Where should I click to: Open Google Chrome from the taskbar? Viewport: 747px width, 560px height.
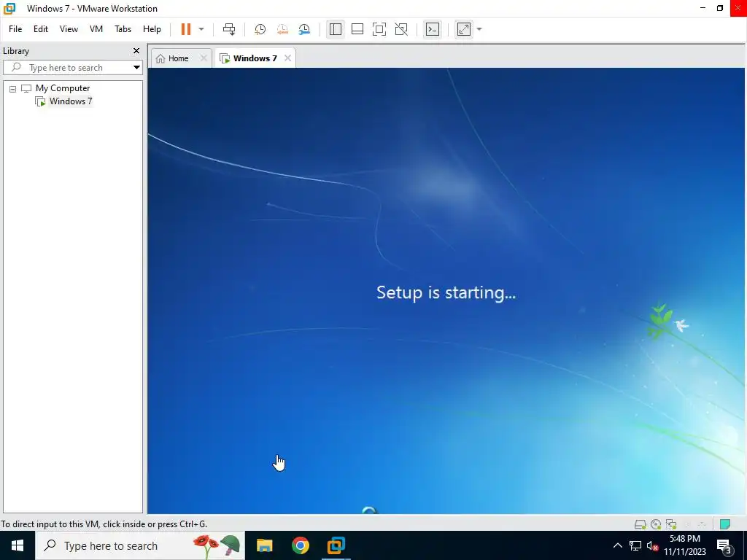pos(300,545)
